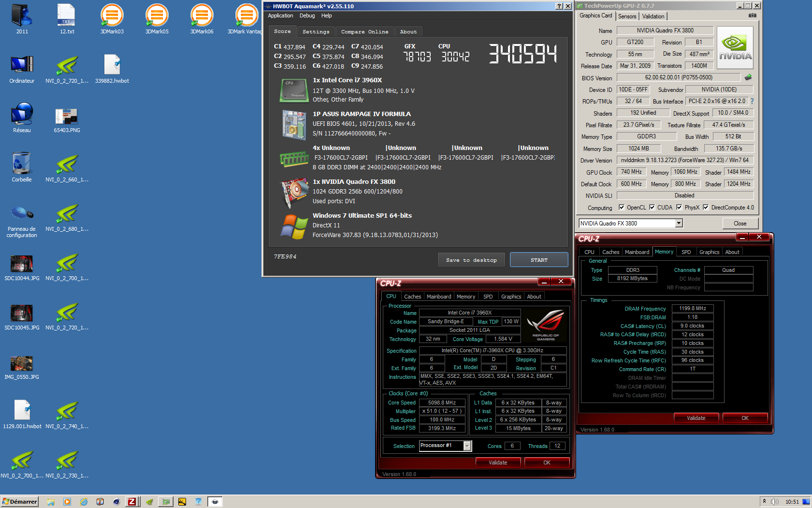Toggle the DirectCompute 4.0 checkbox
This screenshot has width=812, height=508.
[x=706, y=208]
